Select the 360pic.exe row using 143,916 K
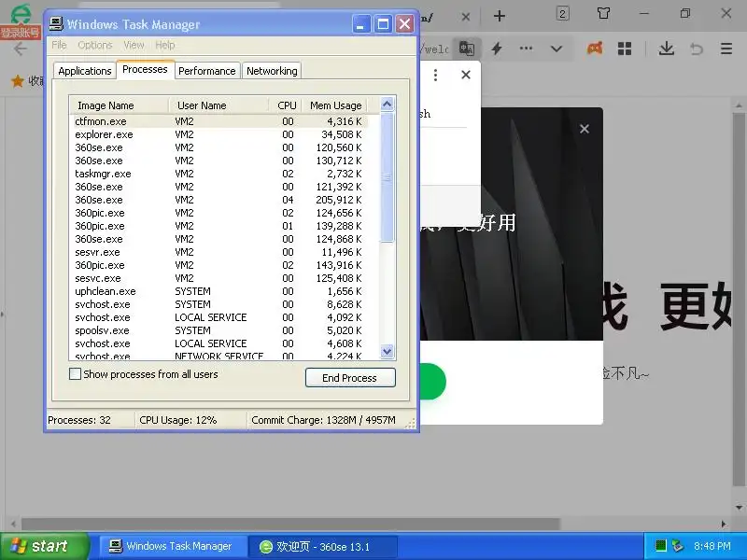The image size is (747, 560). tap(219, 265)
